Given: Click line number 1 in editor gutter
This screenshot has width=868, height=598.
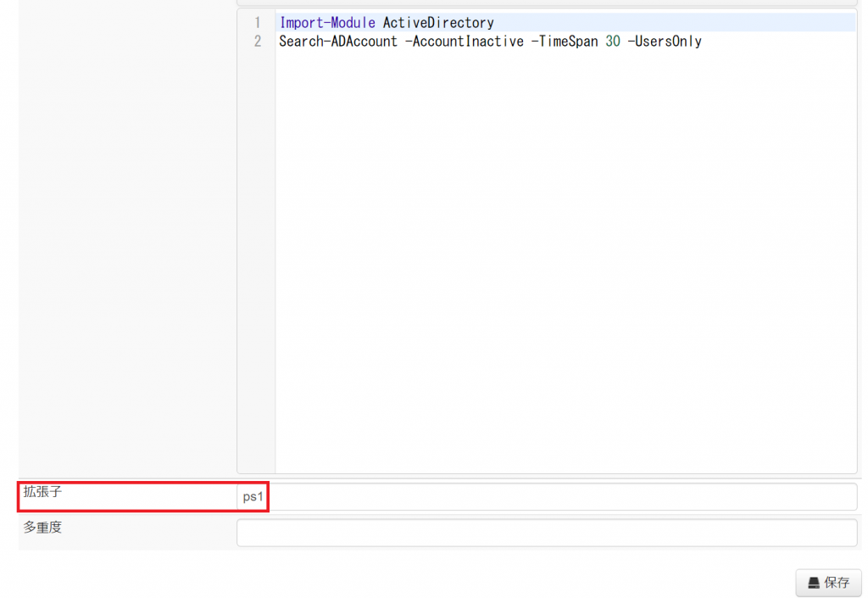Looking at the screenshot, I should 258,23.
